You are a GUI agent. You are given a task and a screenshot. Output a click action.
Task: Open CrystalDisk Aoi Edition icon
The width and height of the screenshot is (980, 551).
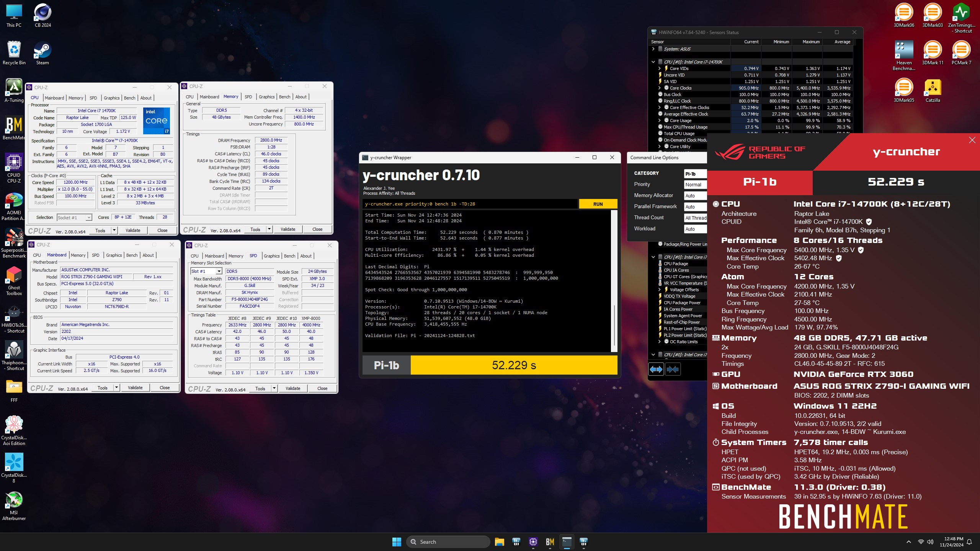click(x=14, y=431)
